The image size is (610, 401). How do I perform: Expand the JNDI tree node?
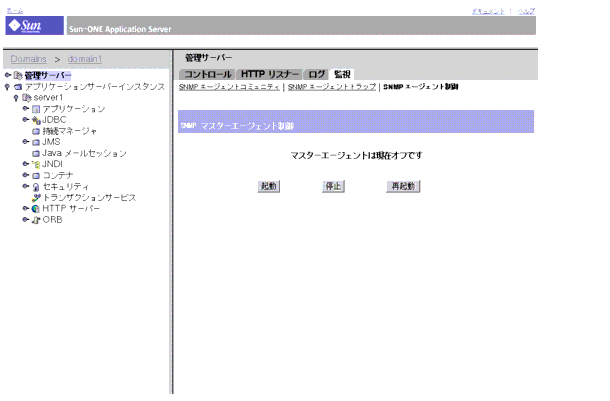(x=26, y=164)
